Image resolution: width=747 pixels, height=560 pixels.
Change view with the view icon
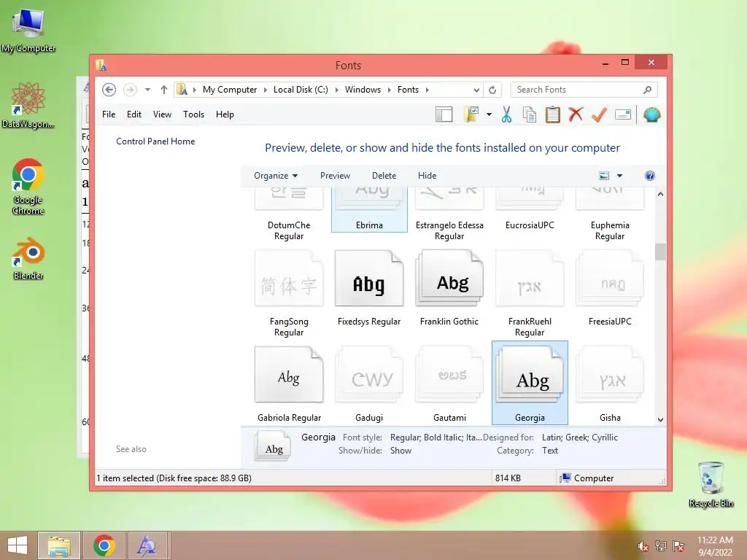click(603, 176)
